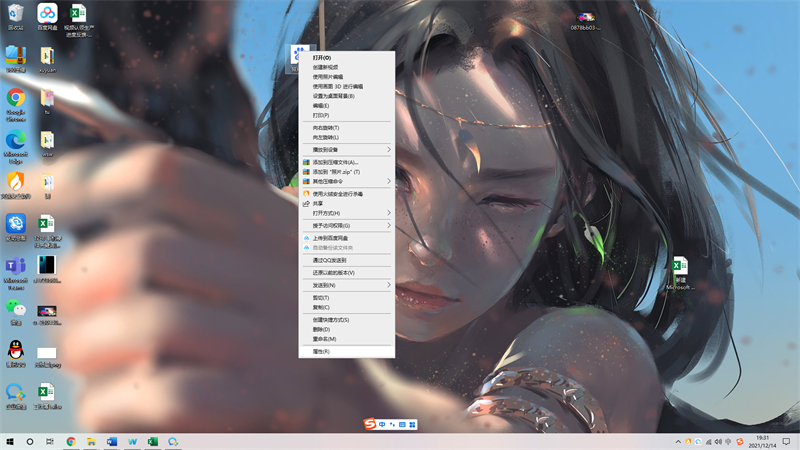Choose 使用火绒安全进行杀毒

tap(346, 194)
